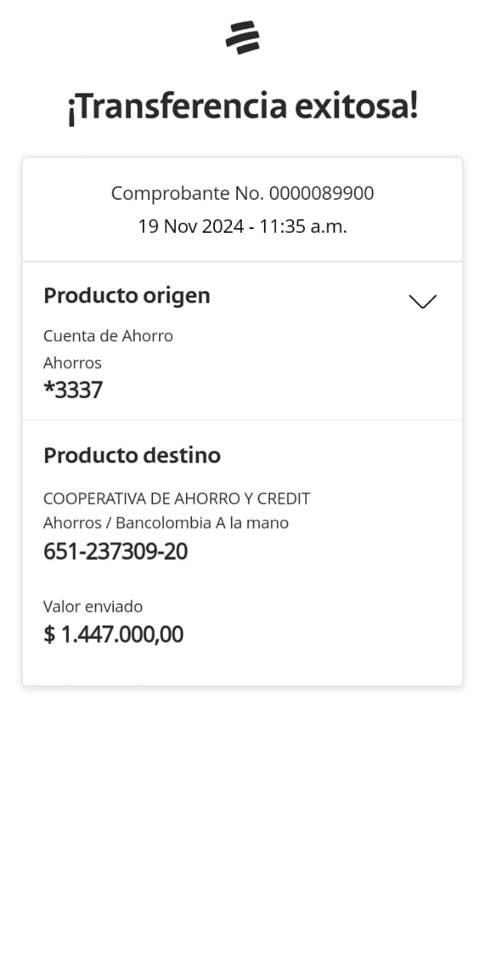Click COOPERATIVA DE AHORRO Y CREDIT name
This screenshot has width=485, height=980.
(x=177, y=498)
